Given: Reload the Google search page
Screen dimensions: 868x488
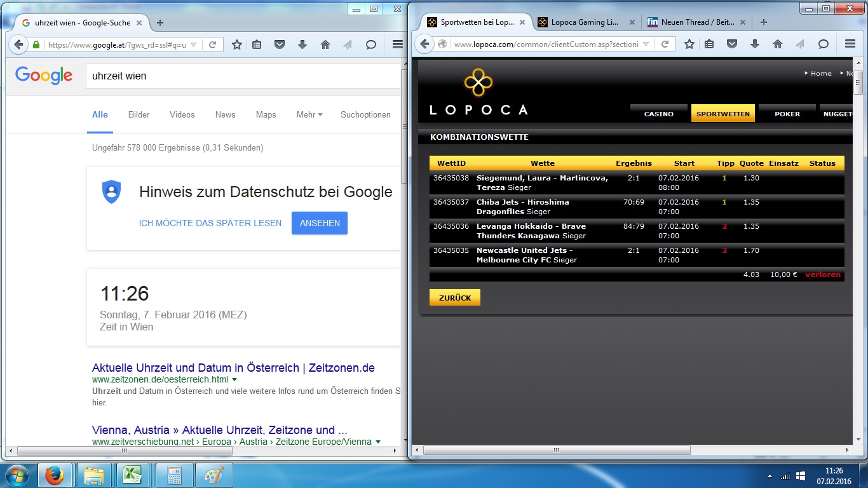Looking at the screenshot, I should pos(212,44).
